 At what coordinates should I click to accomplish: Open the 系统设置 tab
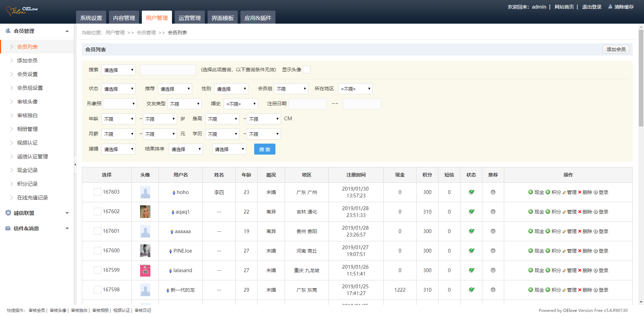click(x=91, y=18)
